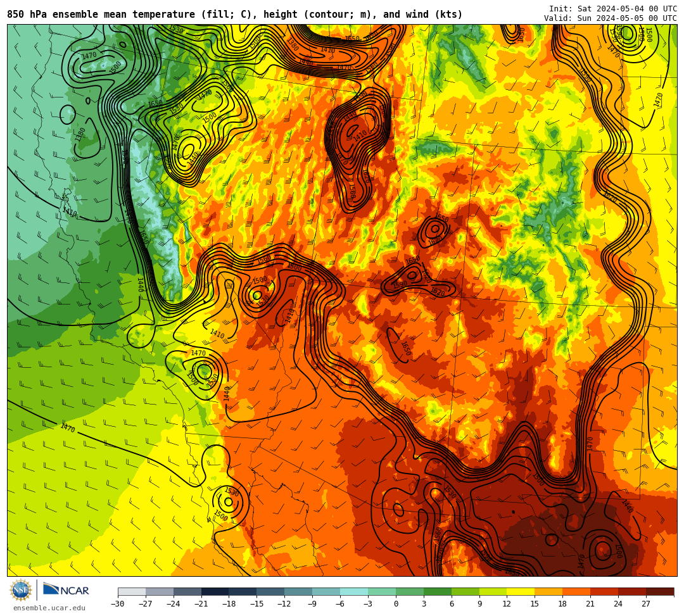Click the 9 colorbar label
Screen dimensions: 684x616
tap(479, 604)
